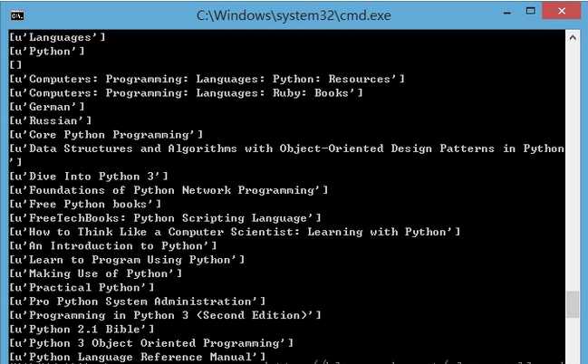Click the "Python Language Reference Manual" line
This screenshot has width=588, height=364.
point(138,357)
